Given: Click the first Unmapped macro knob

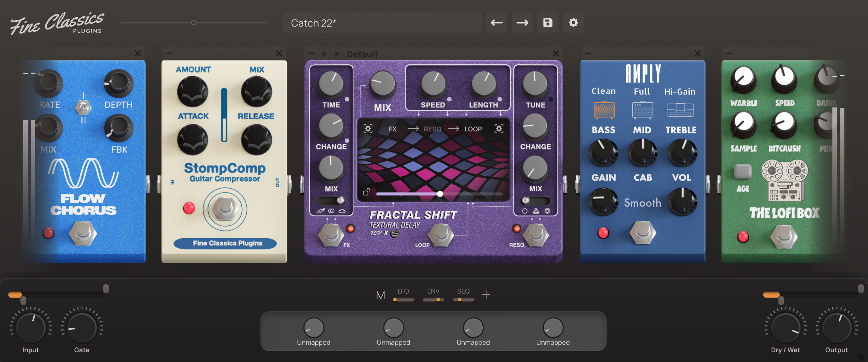Looking at the screenshot, I should pos(314,328).
